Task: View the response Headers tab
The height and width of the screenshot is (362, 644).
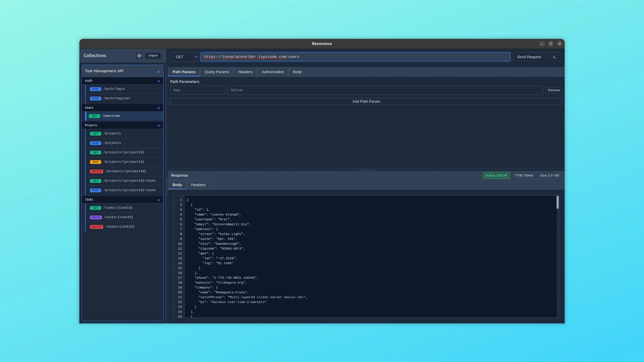Action: (x=198, y=185)
